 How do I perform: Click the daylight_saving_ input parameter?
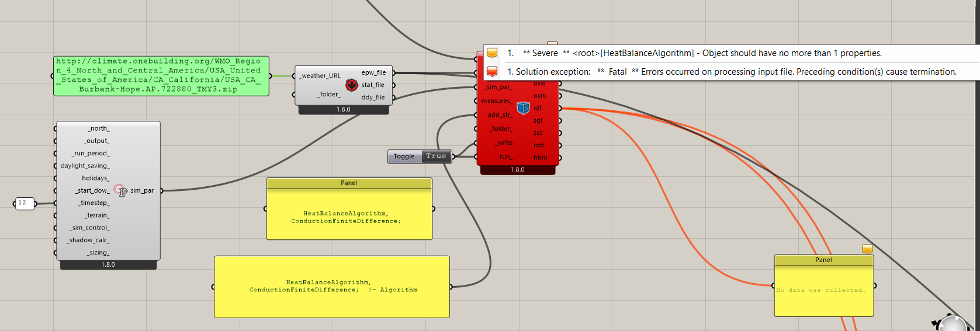point(85,166)
